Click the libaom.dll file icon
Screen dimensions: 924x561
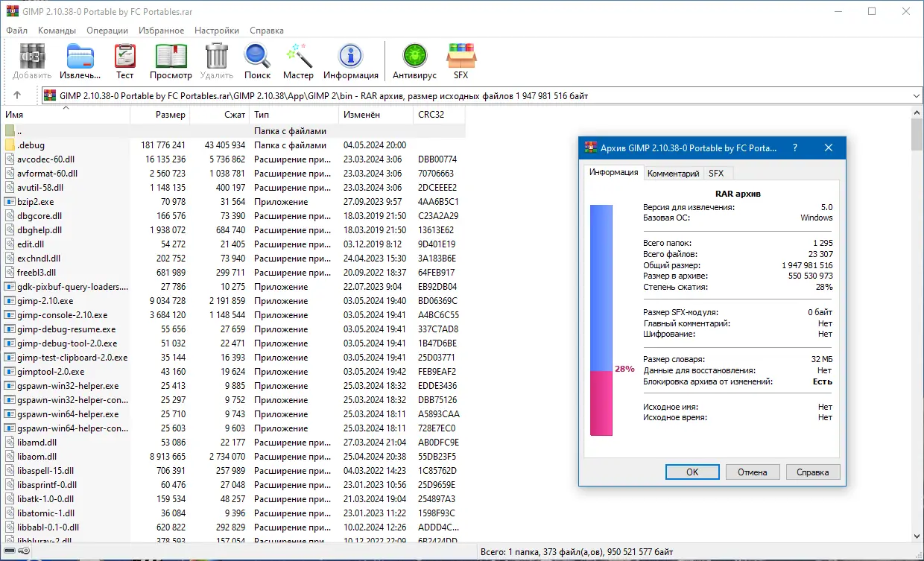[x=10, y=457]
